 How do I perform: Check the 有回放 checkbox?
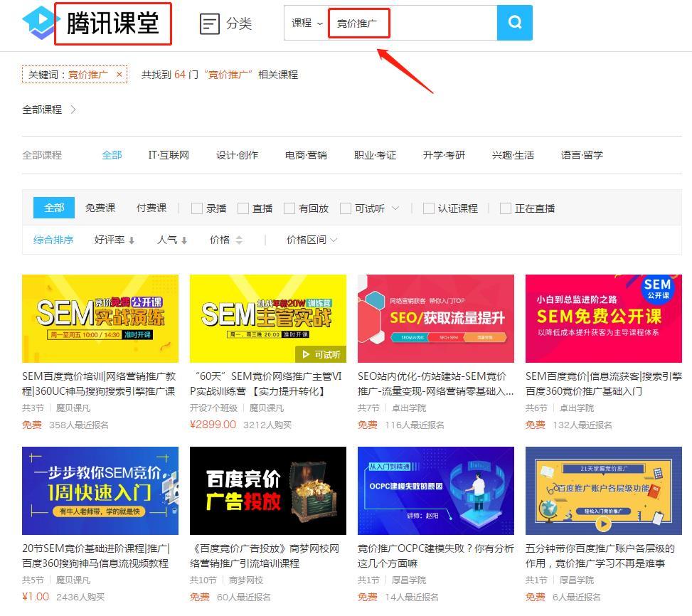[289, 208]
